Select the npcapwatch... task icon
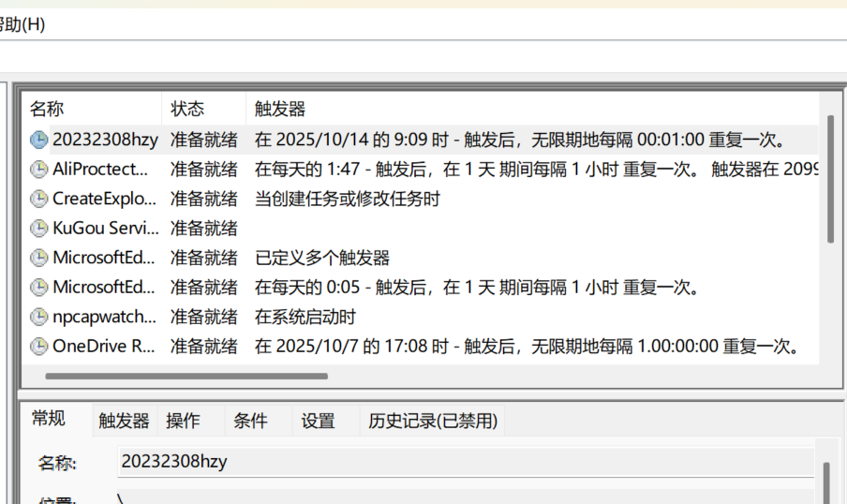Viewport: 847px width, 504px height. [38, 317]
